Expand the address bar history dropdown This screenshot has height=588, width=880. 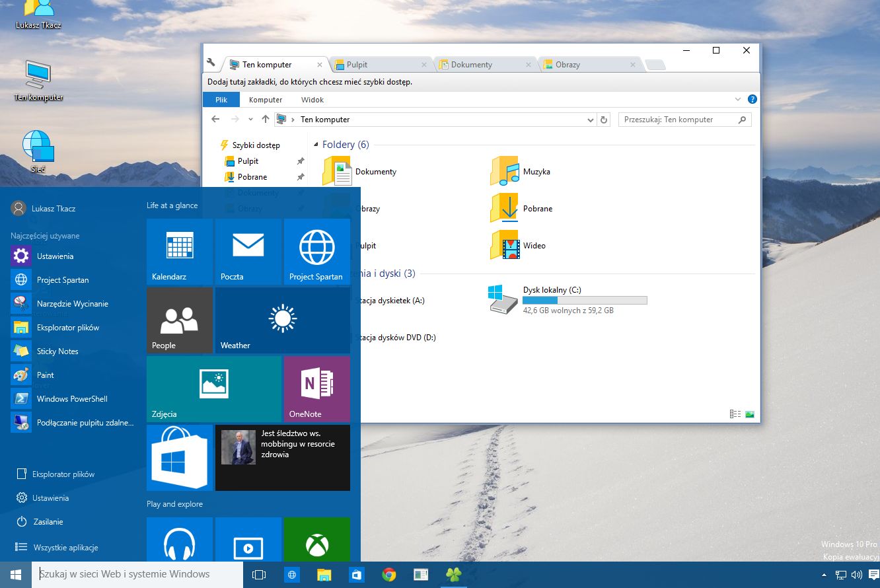[x=591, y=120]
